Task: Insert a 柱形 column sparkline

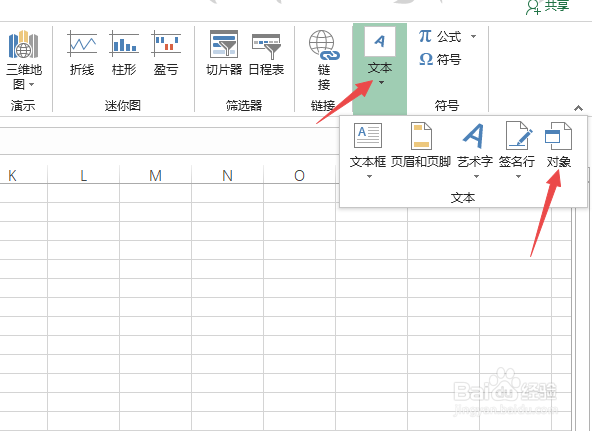Action: tap(124, 53)
